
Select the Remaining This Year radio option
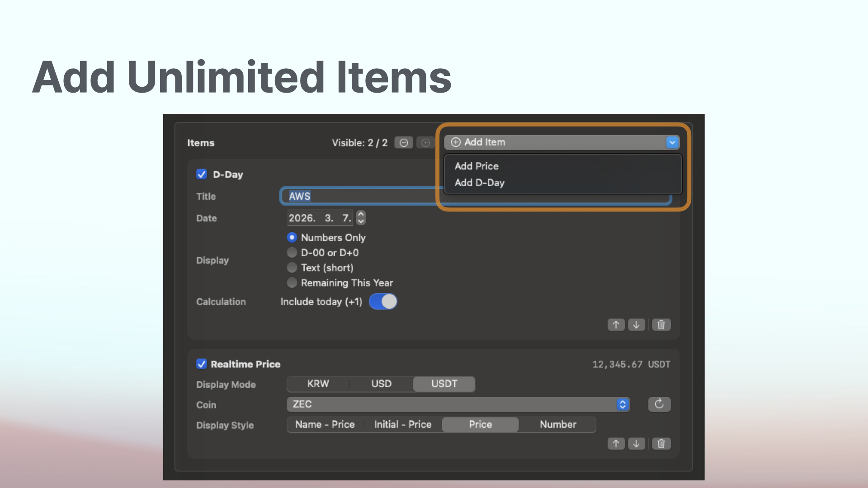pyautogui.click(x=292, y=283)
